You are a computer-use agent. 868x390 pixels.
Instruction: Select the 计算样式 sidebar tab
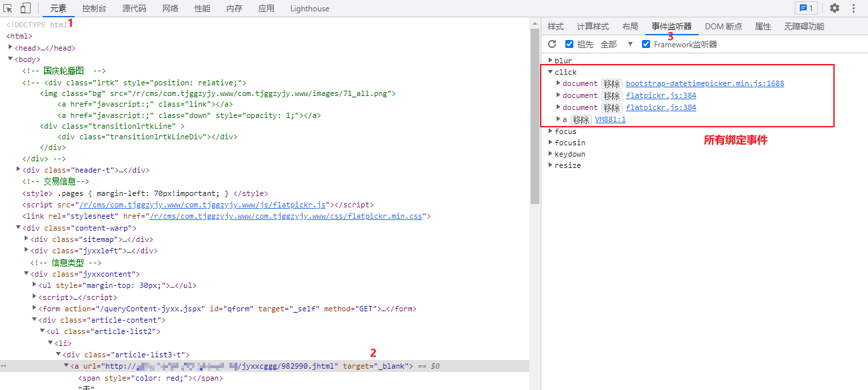click(593, 27)
